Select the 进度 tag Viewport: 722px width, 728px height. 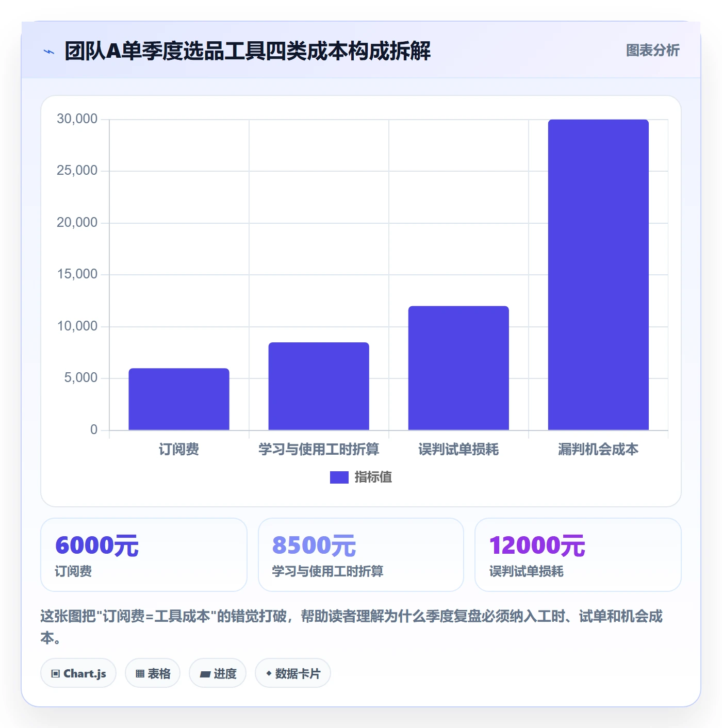click(218, 673)
